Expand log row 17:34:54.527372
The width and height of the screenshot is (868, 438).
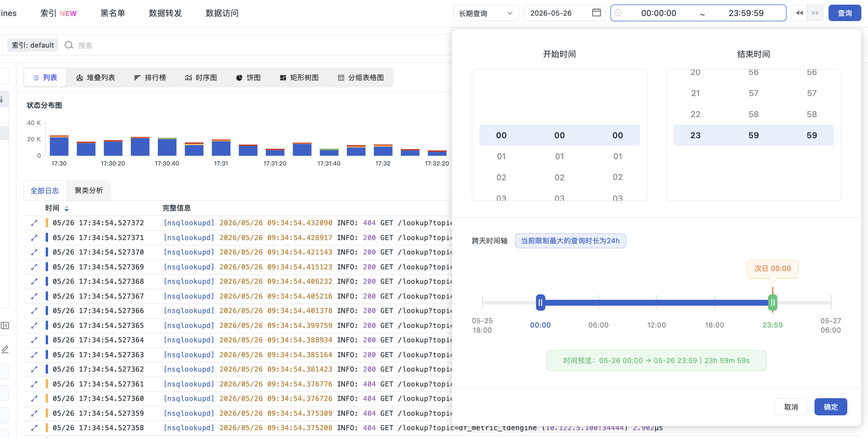[34, 223]
